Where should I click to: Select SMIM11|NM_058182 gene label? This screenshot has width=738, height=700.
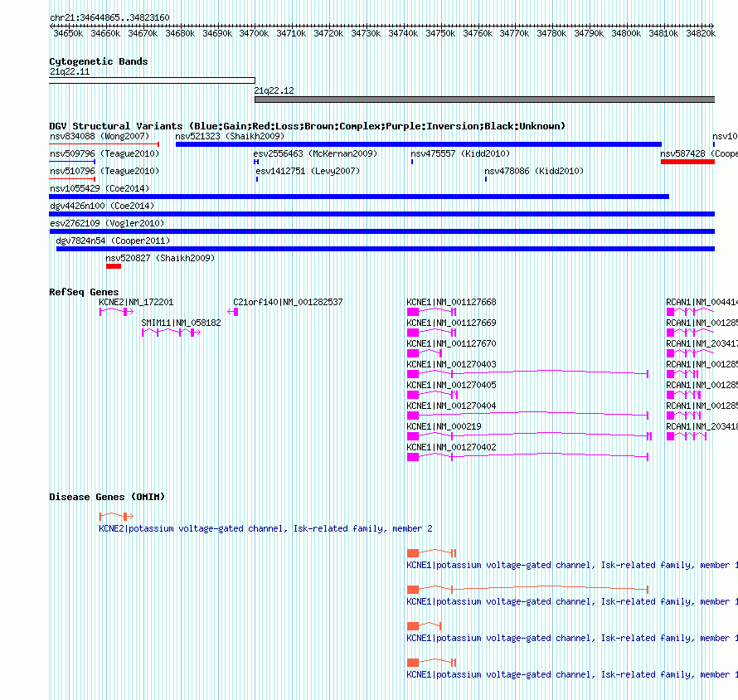tap(182, 323)
